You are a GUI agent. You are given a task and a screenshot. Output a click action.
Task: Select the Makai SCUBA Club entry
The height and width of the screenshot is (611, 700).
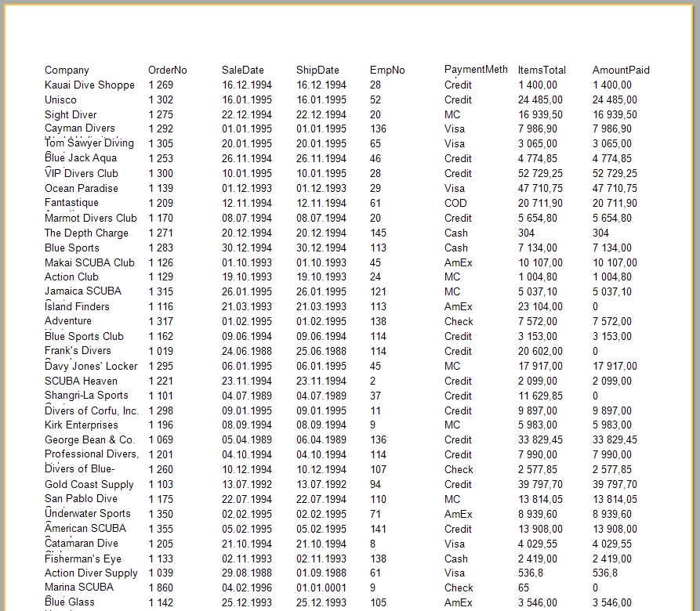pos(89,263)
